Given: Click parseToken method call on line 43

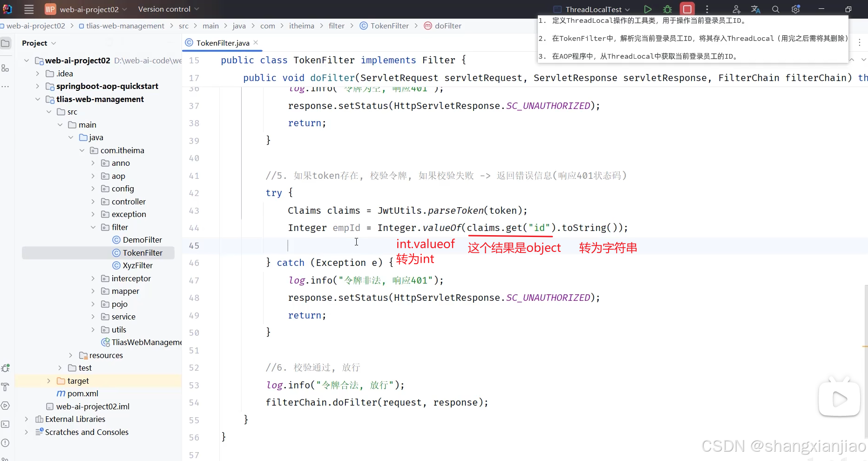Looking at the screenshot, I should point(456,210).
